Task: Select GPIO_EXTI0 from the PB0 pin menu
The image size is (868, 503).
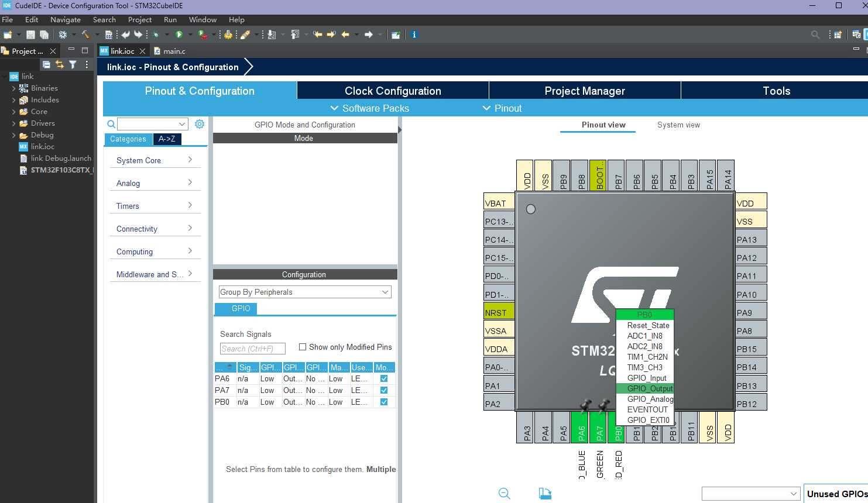Action: click(x=648, y=420)
